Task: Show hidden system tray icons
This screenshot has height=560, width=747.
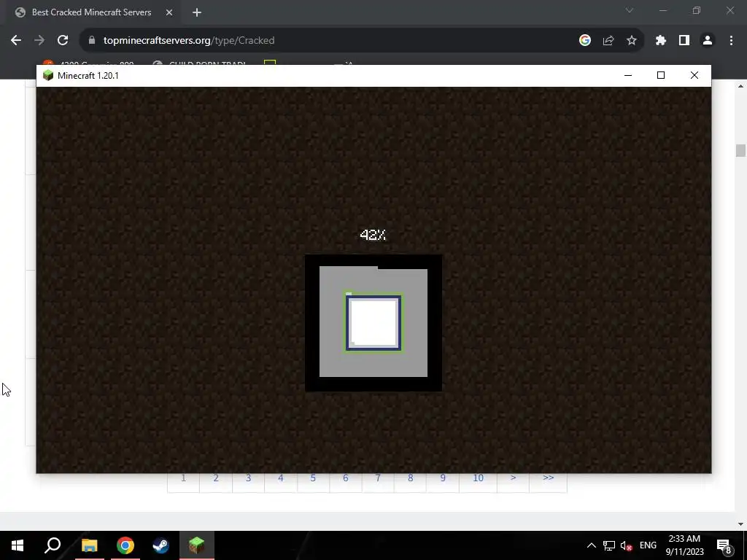Action: [591, 545]
